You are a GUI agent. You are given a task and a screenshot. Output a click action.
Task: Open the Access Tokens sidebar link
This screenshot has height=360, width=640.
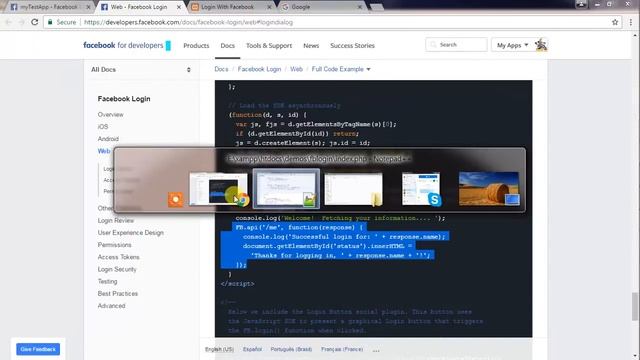pyautogui.click(x=118, y=257)
